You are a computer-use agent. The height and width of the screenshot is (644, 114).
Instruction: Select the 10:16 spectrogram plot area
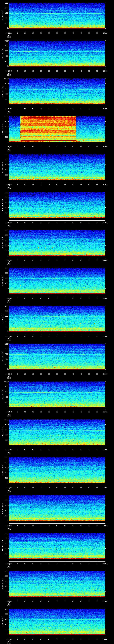[57, 91]
